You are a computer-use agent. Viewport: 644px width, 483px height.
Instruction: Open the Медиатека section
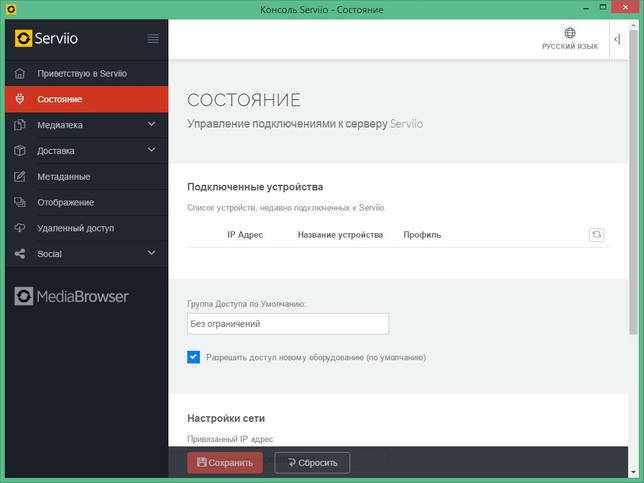tap(87, 125)
